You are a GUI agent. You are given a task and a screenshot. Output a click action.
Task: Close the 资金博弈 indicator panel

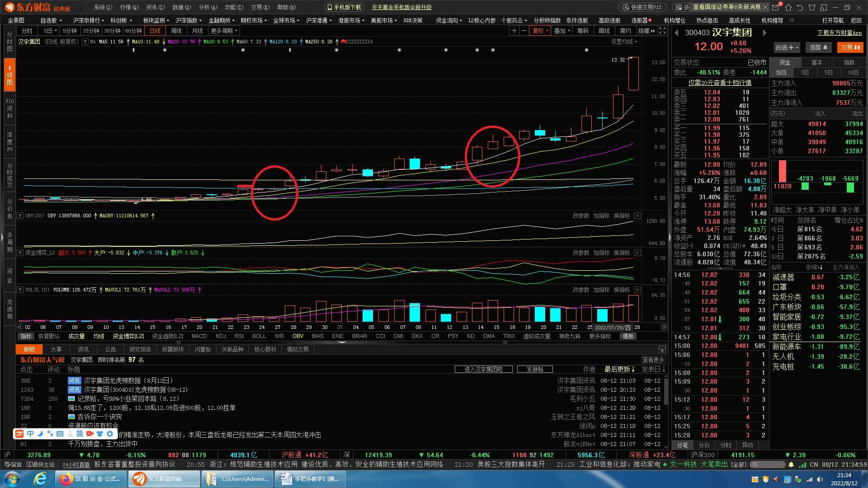coord(637,253)
